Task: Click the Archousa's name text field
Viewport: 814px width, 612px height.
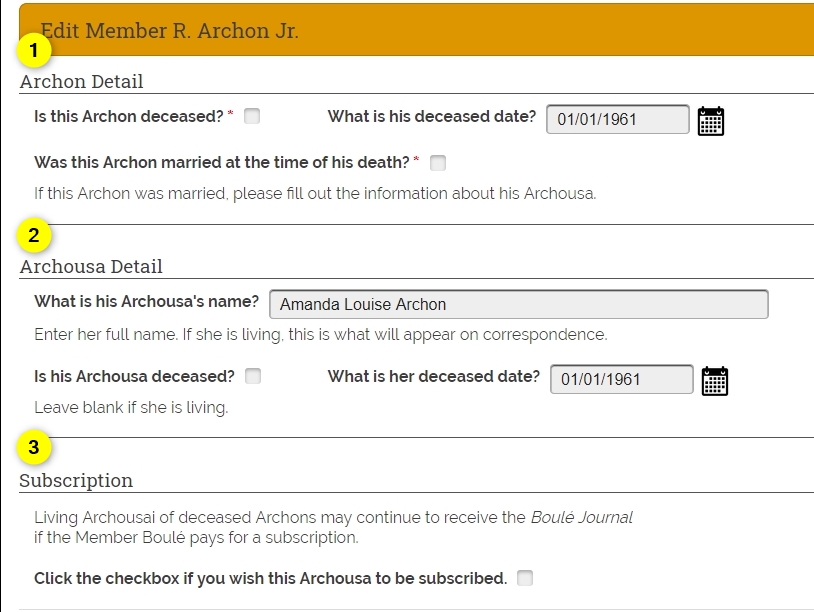Action: tap(519, 304)
